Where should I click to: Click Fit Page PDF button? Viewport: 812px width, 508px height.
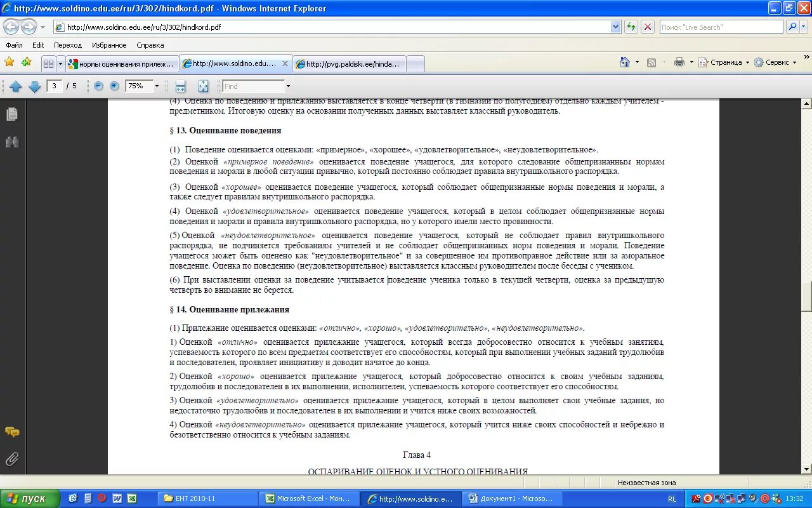pyautogui.click(x=203, y=86)
